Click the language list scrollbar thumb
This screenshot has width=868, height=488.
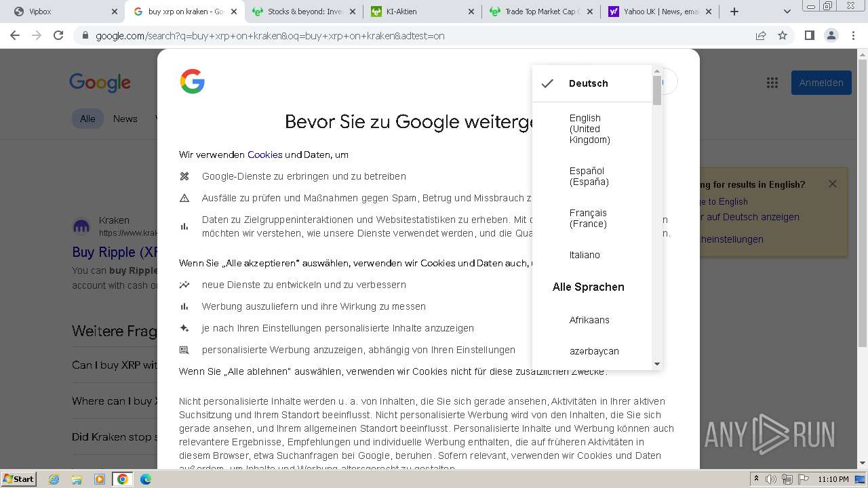tap(656, 90)
